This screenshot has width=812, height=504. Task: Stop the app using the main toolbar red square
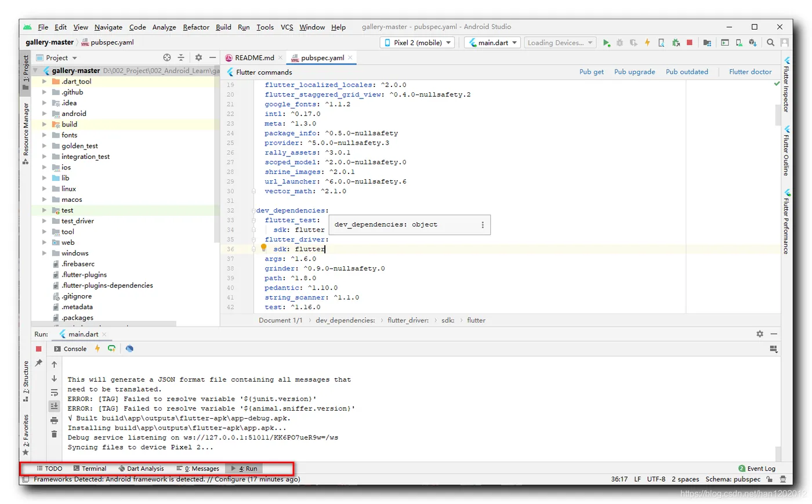(x=690, y=42)
